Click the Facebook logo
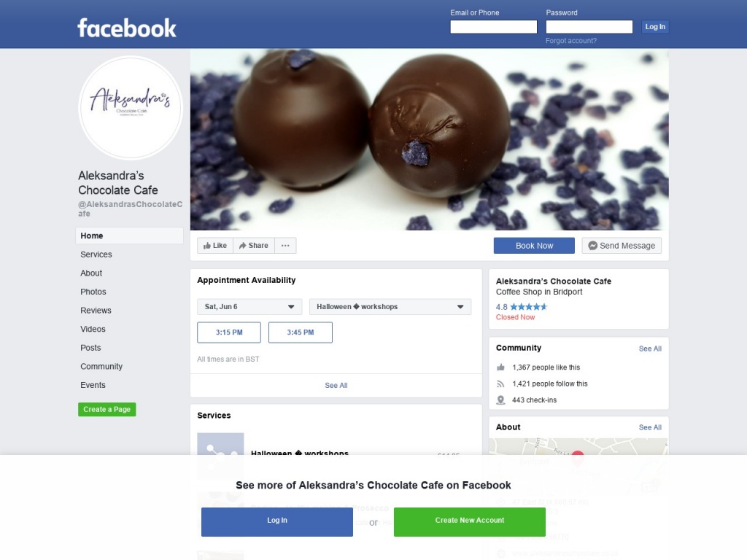 (127, 28)
